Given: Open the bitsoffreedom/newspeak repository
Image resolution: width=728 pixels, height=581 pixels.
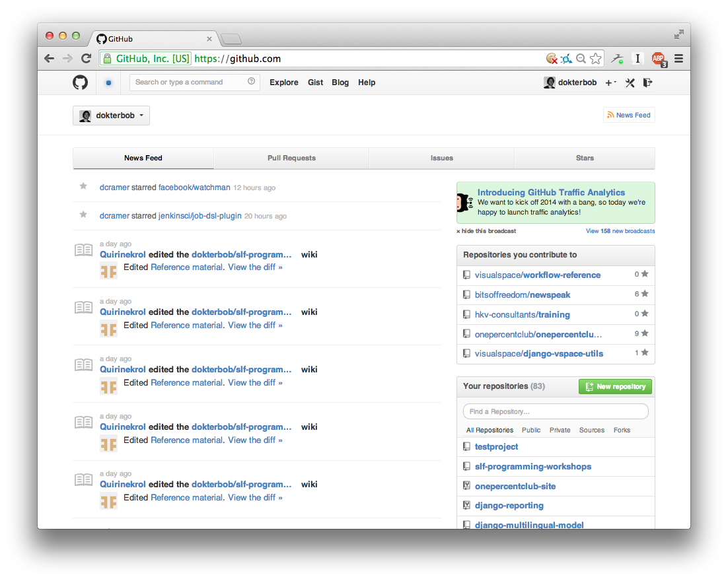Looking at the screenshot, I should 522,295.
